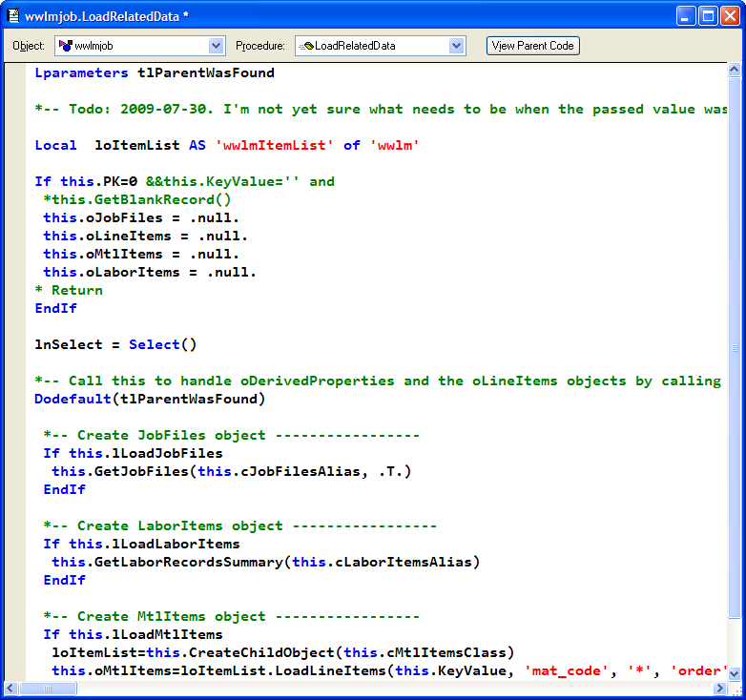Click 'tlParentWasFound' in the Lparameters line
The height and width of the screenshot is (700, 746).
click(x=206, y=73)
